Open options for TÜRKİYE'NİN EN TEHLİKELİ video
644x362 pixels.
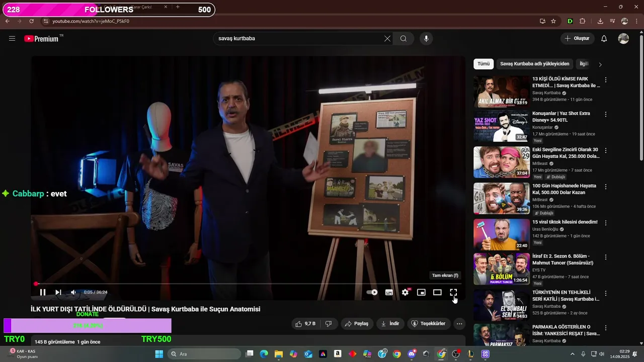tap(606, 293)
